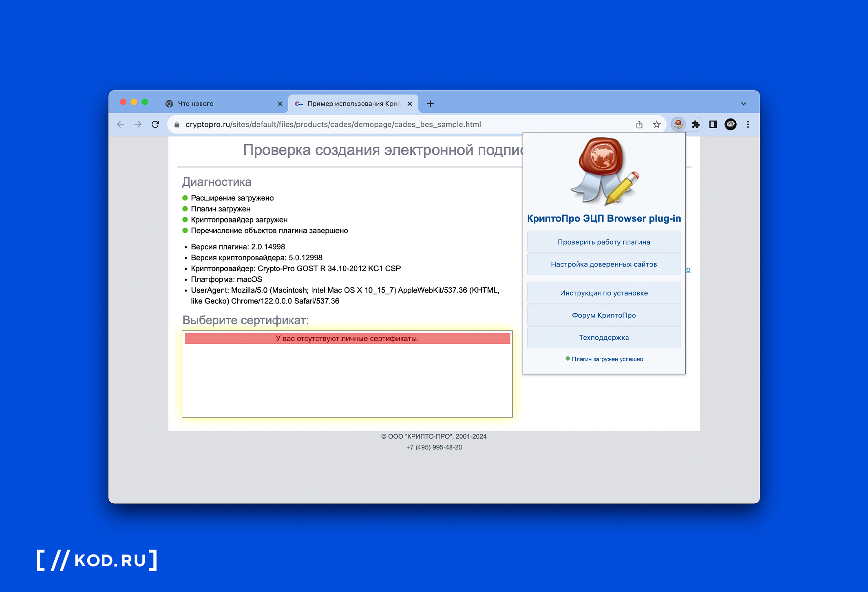Click "Проверить работу плагина" button

click(x=603, y=242)
